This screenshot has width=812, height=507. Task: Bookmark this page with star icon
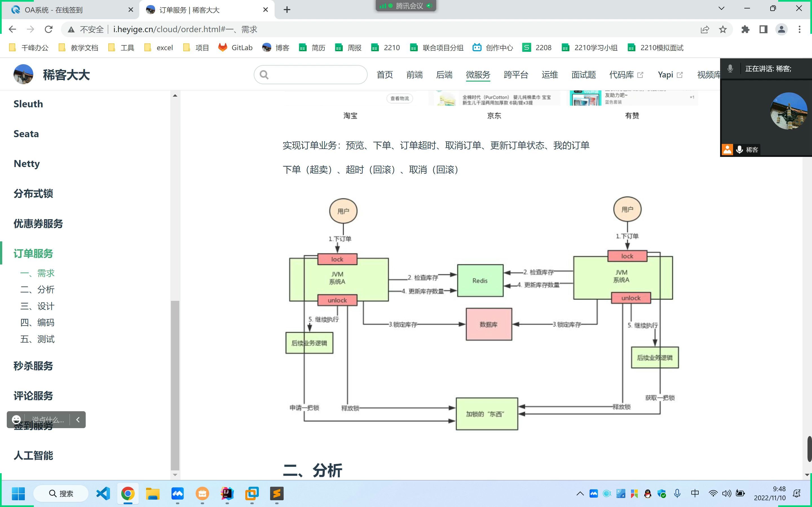723,30
